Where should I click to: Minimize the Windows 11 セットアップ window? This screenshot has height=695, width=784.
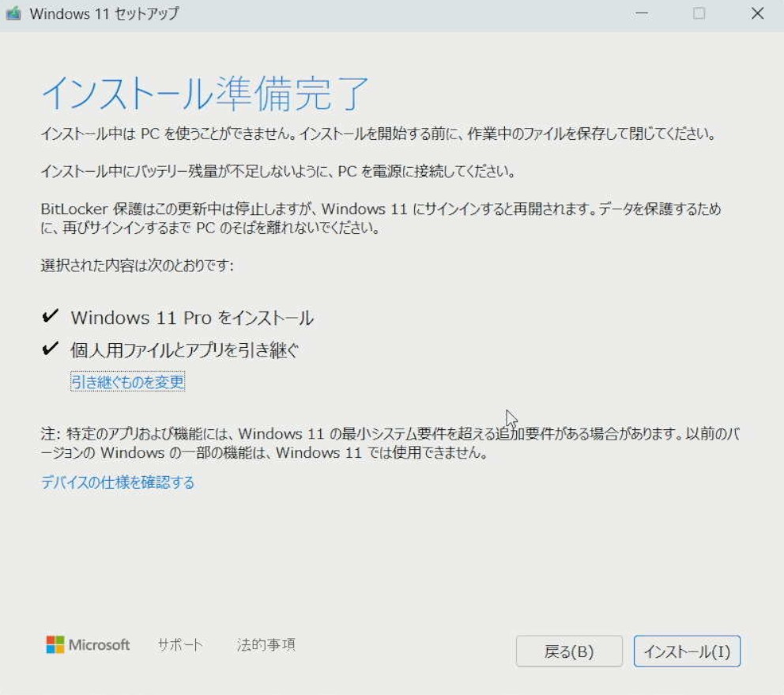(x=642, y=13)
